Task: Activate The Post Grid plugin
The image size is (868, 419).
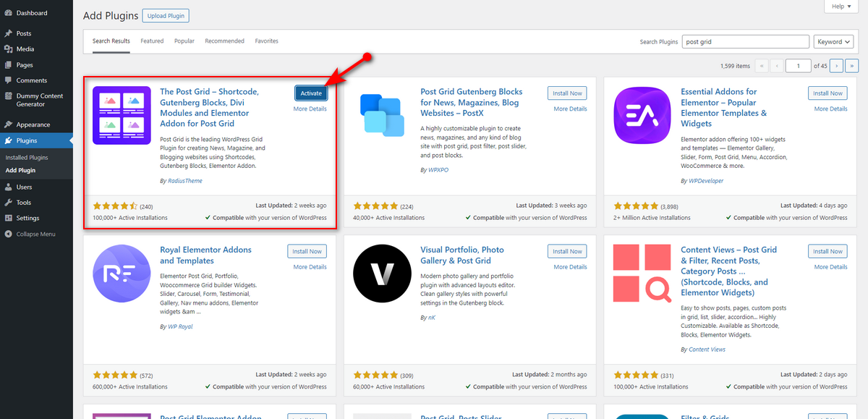Action: pyautogui.click(x=311, y=93)
